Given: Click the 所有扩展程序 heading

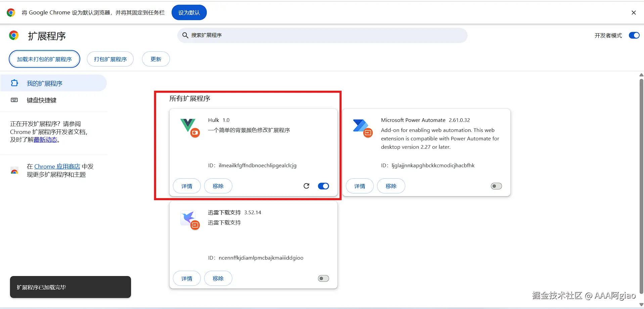Looking at the screenshot, I should [x=190, y=98].
